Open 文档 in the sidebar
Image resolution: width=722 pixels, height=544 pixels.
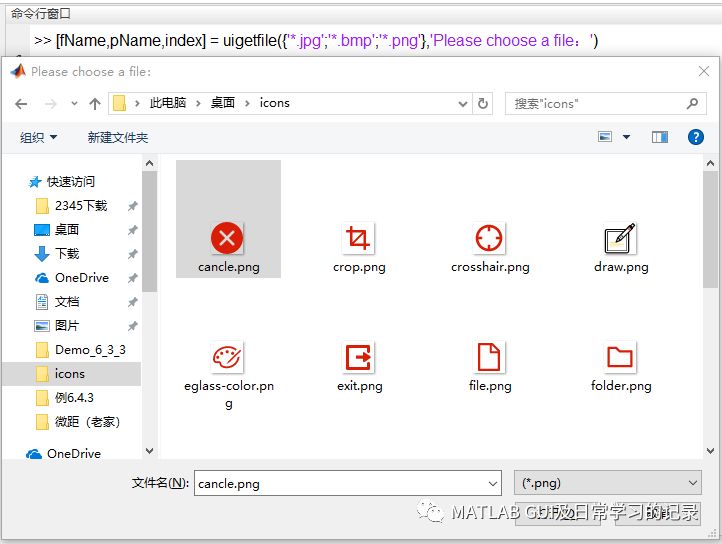pos(67,302)
